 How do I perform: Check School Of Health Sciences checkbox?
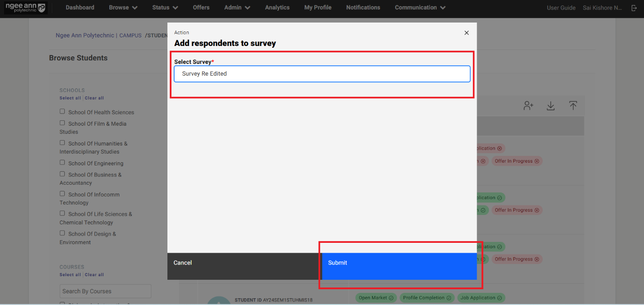click(x=63, y=112)
